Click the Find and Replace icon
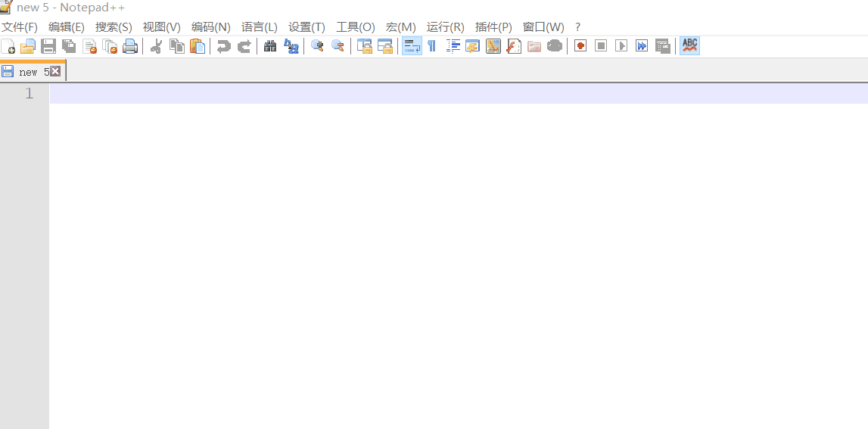868x429 pixels. pyautogui.click(x=291, y=46)
